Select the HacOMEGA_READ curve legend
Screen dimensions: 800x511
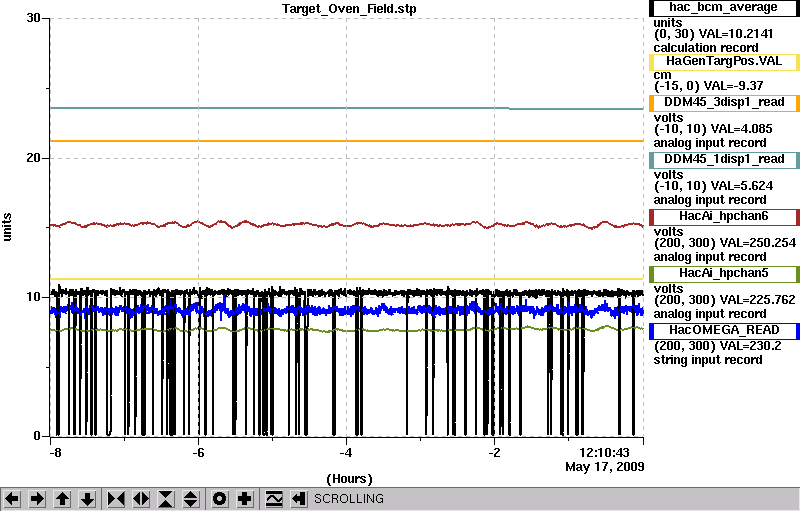pos(724,331)
